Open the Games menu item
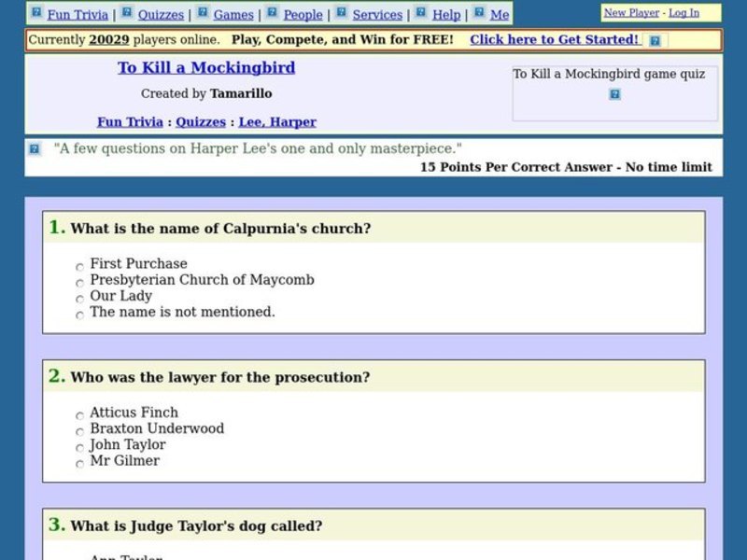 233,15
